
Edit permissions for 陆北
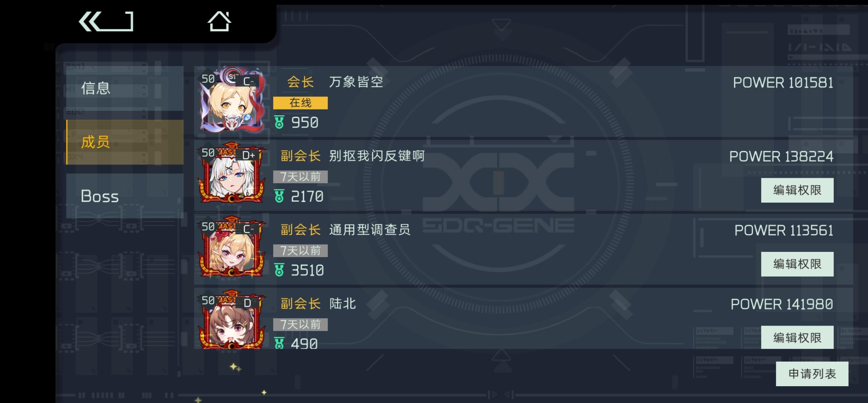point(797,338)
